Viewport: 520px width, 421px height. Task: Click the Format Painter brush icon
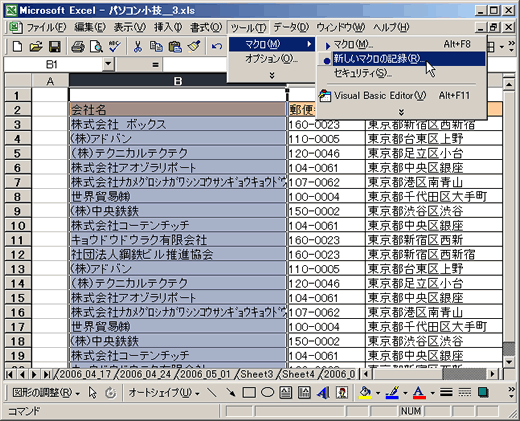194,46
